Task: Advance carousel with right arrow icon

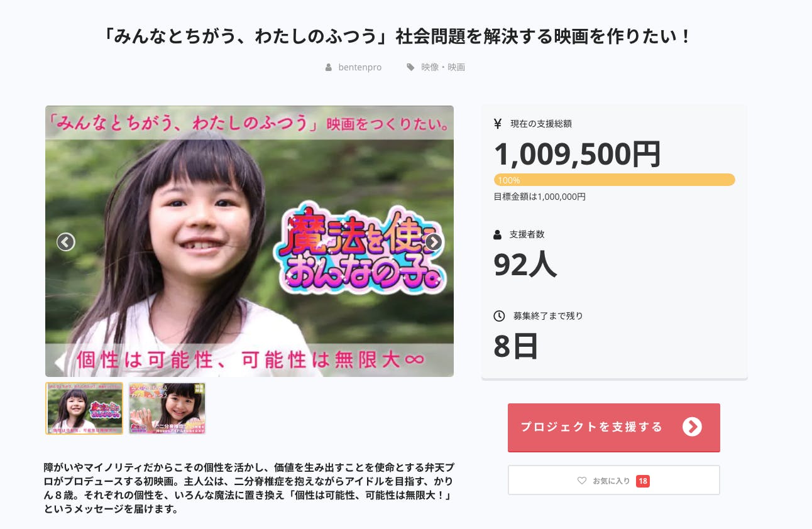Action: pyautogui.click(x=434, y=242)
